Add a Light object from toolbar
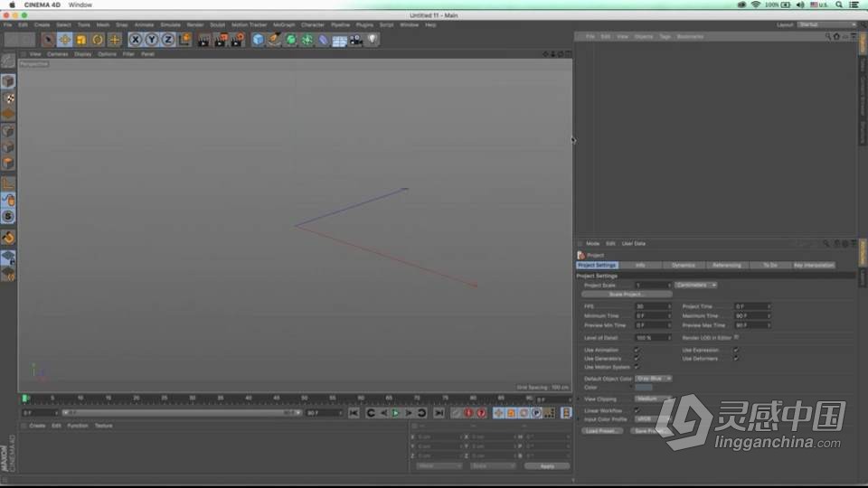868x488 pixels. pos(373,40)
